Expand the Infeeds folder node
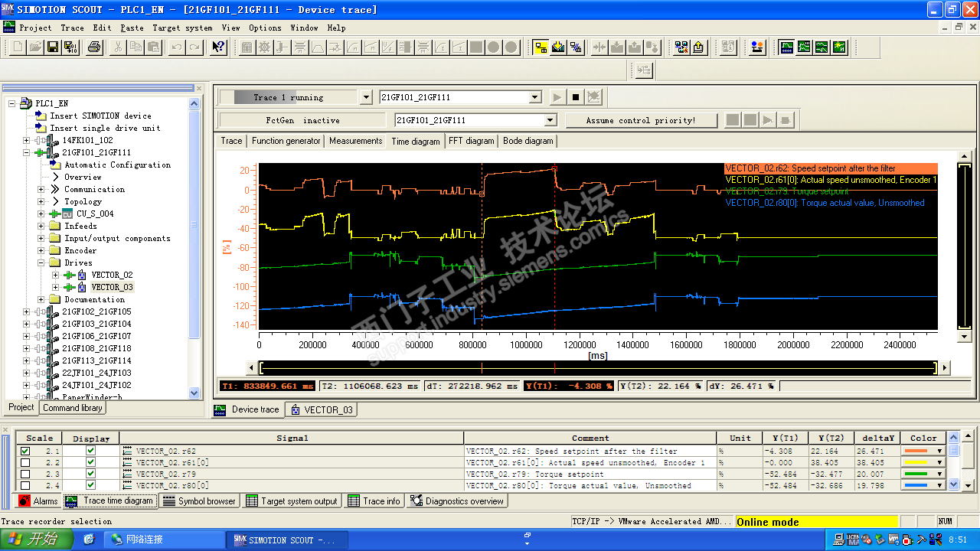Viewport: 980px width, 551px height. click(41, 226)
